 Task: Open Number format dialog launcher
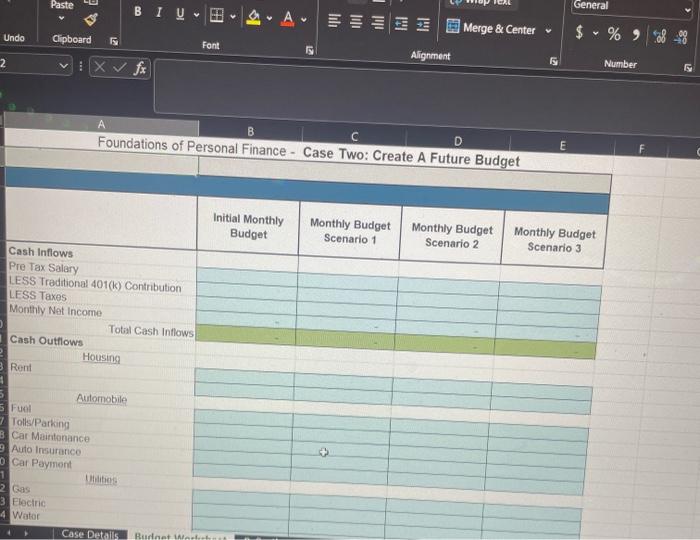688,67
